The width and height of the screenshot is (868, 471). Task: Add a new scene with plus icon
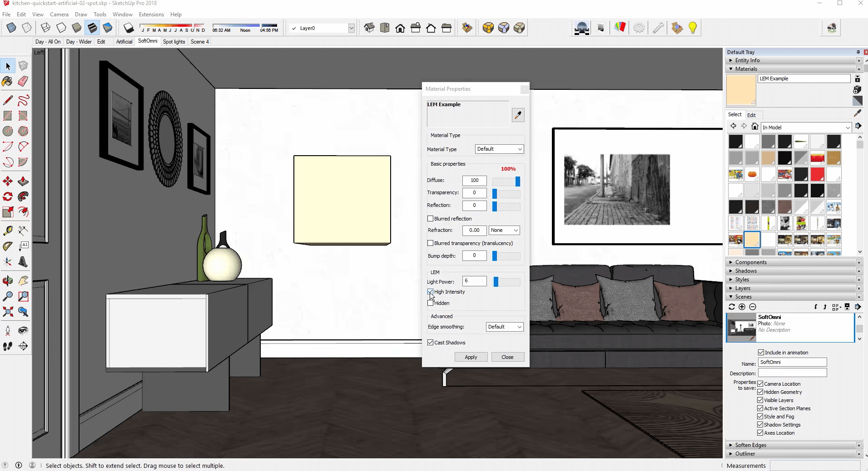click(x=742, y=307)
